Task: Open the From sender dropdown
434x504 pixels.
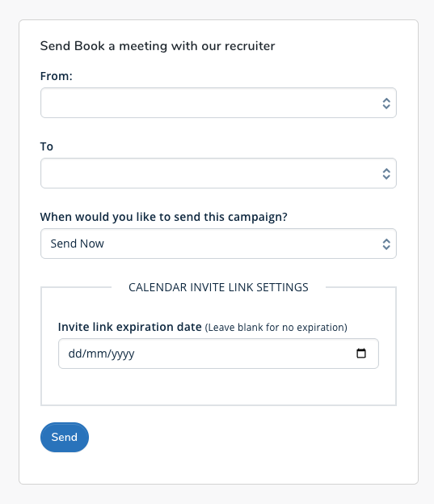Action: click(218, 103)
